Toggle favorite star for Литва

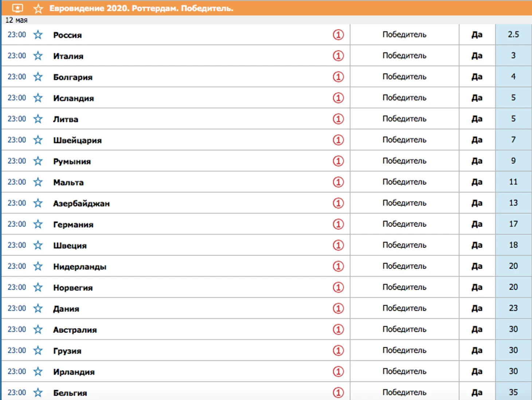point(38,119)
